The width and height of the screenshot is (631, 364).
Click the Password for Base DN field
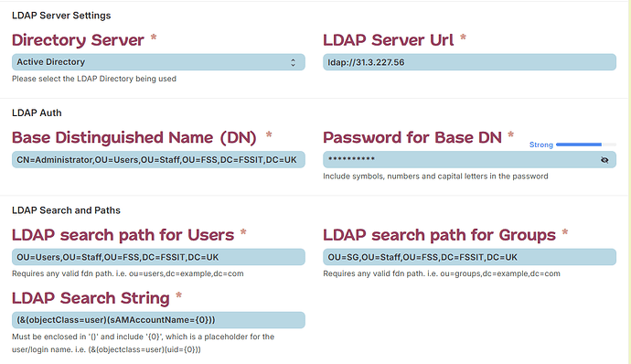tap(469, 159)
